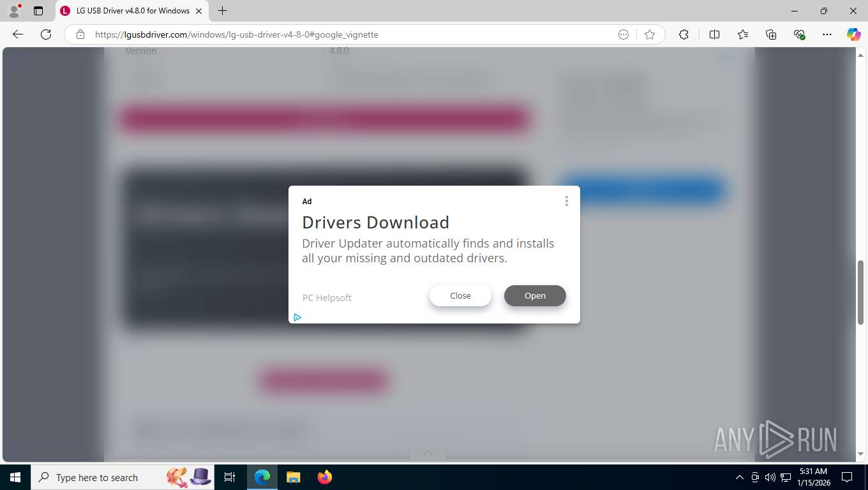
Task: Go back to the previous page
Action: tap(18, 34)
